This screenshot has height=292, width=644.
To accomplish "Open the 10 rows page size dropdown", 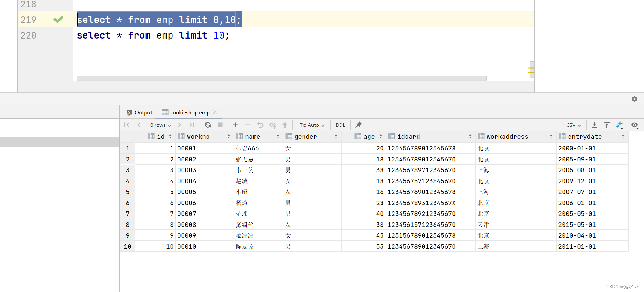I will pyautogui.click(x=159, y=125).
